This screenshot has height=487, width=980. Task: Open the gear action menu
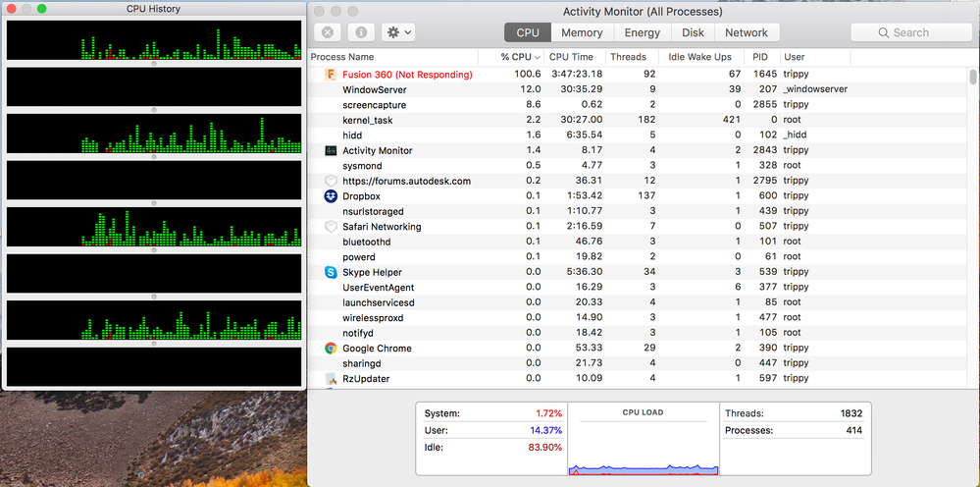pyautogui.click(x=398, y=32)
